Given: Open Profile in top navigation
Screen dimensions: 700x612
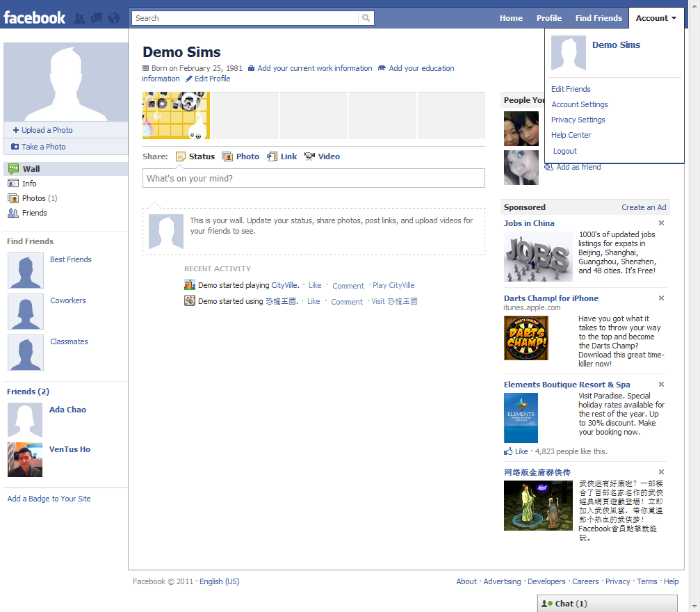Looking at the screenshot, I should [x=548, y=18].
